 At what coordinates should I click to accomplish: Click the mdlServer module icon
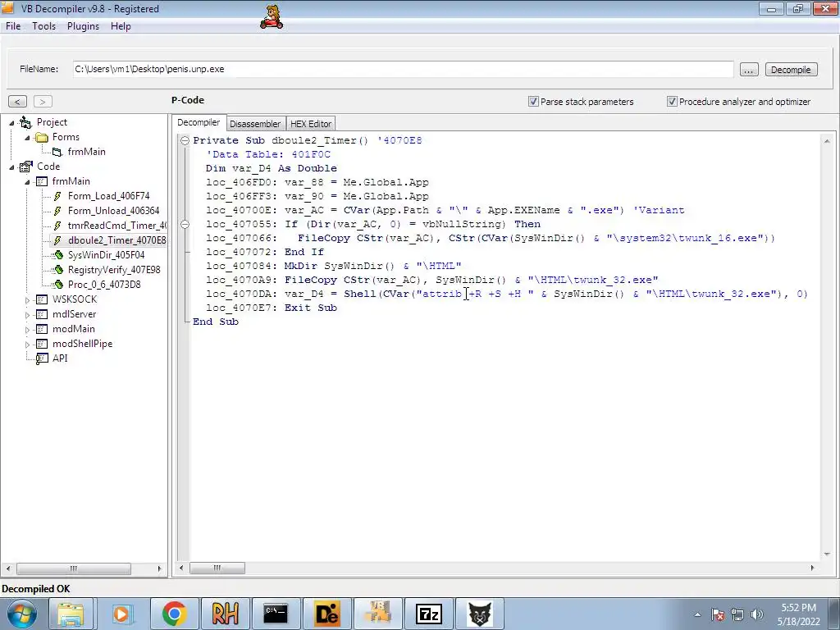pos(41,314)
